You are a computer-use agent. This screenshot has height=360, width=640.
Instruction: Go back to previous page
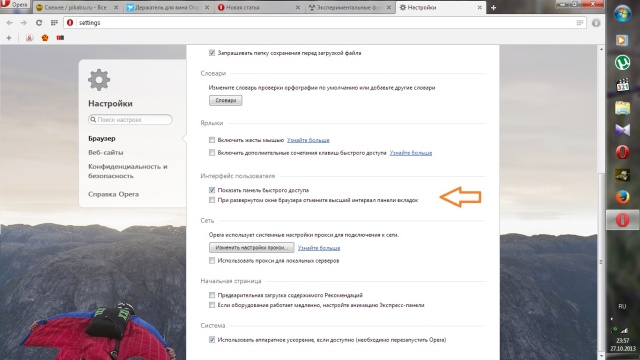click(x=9, y=23)
